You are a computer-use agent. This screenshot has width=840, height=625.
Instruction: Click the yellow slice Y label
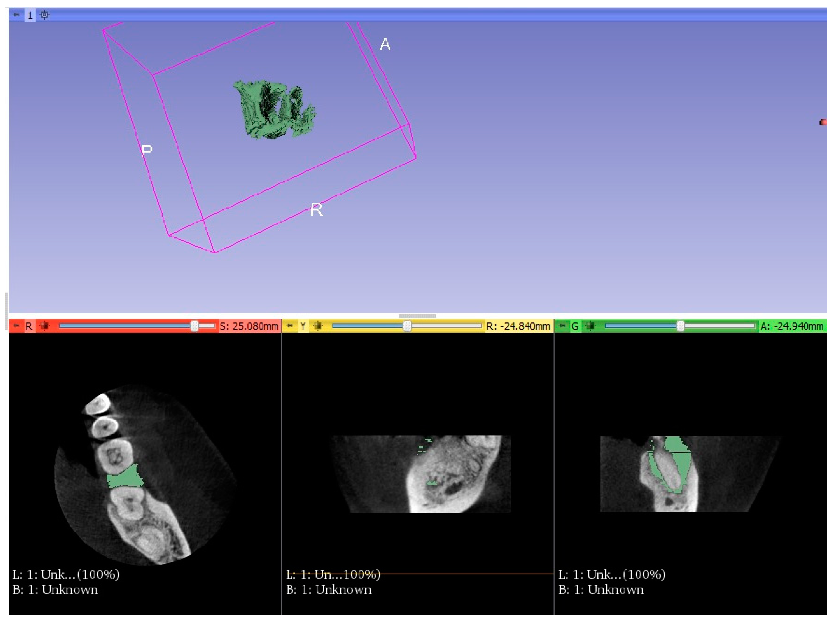tap(303, 326)
